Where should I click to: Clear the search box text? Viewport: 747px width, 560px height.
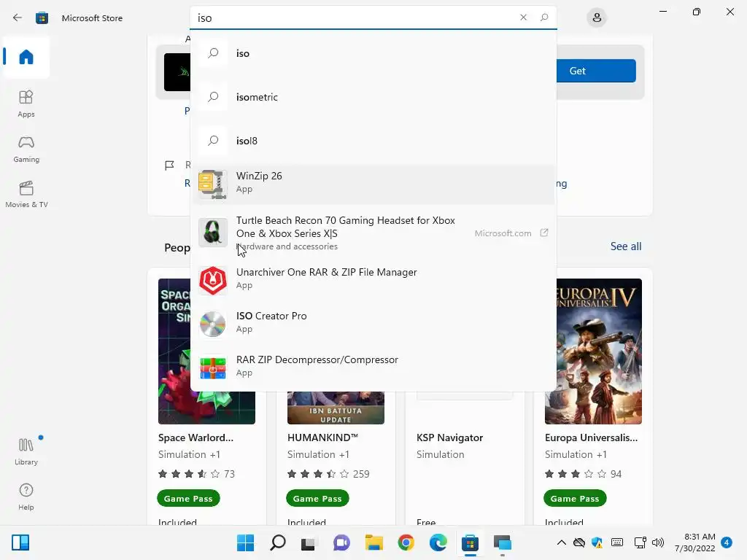pos(523,17)
